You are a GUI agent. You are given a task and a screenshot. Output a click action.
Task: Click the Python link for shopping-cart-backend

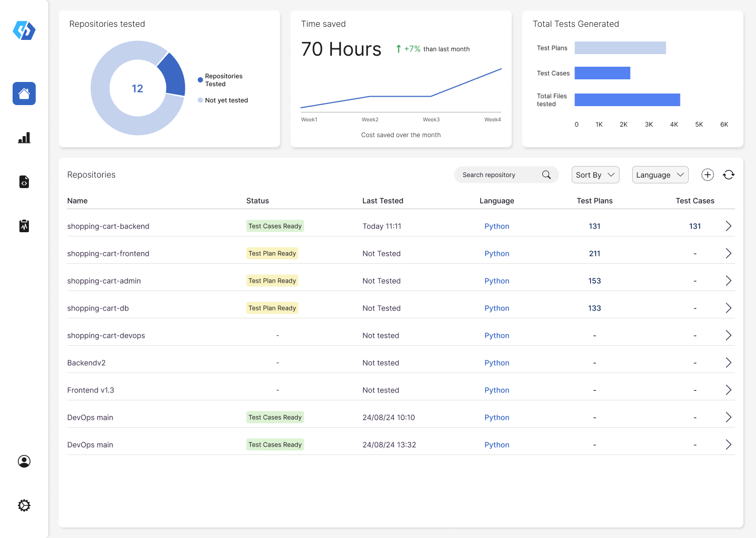click(497, 226)
